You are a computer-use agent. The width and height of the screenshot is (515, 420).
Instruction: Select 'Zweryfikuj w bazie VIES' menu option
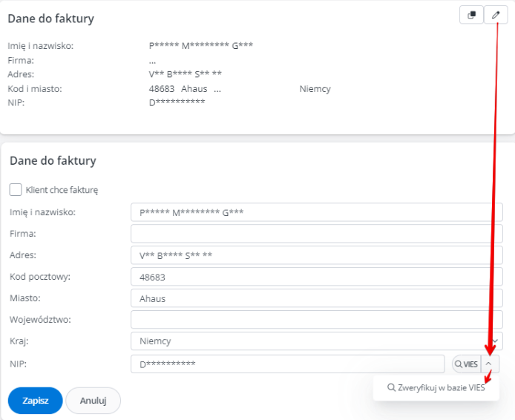pos(436,388)
